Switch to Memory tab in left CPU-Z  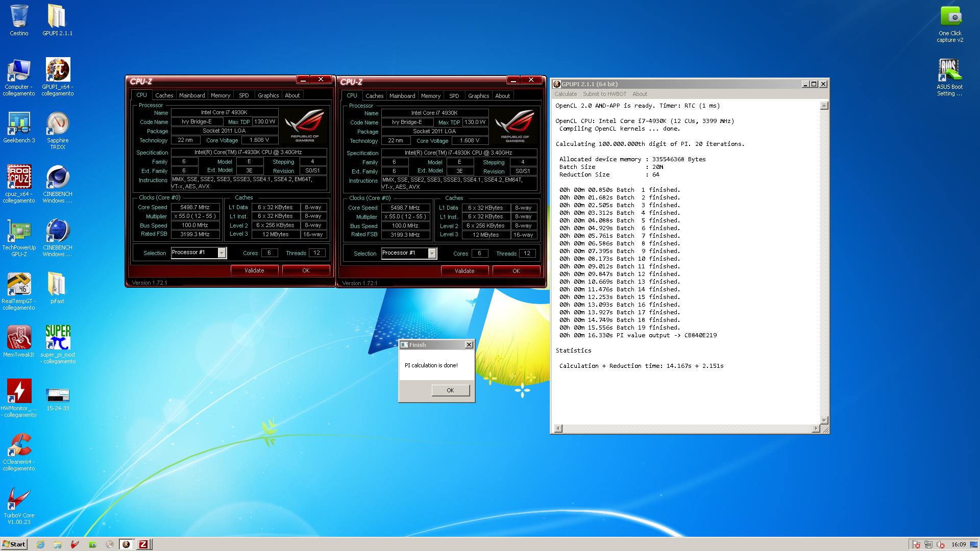coord(220,95)
